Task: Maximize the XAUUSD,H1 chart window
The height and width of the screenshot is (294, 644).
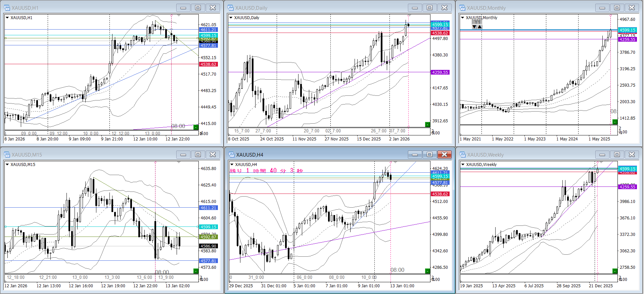Action: [198, 8]
